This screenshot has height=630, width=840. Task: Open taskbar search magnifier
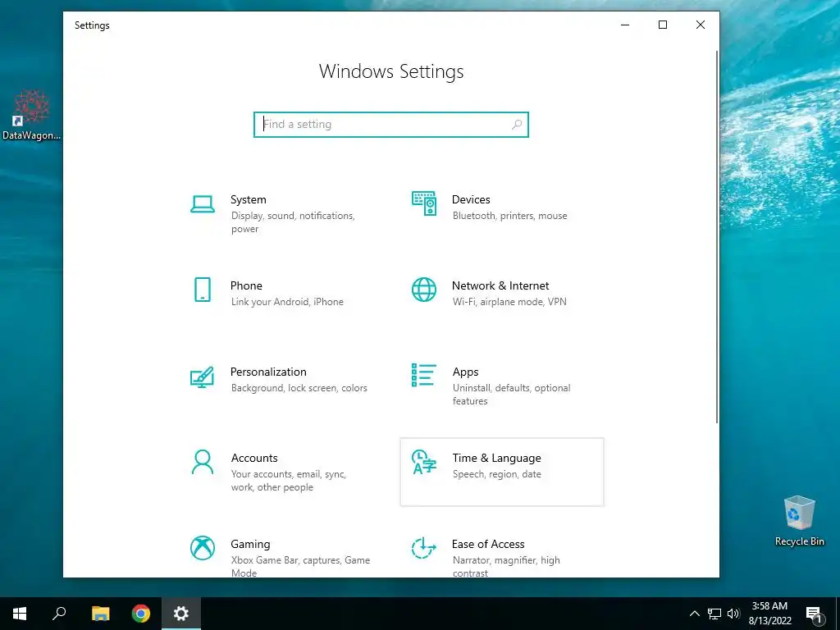[x=59, y=614]
